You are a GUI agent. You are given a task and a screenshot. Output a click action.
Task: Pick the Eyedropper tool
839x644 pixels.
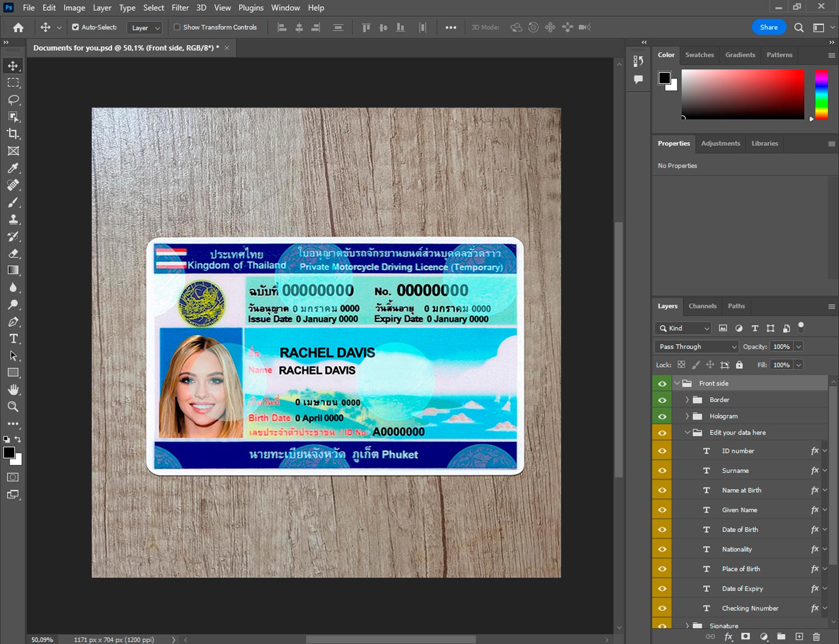point(13,168)
